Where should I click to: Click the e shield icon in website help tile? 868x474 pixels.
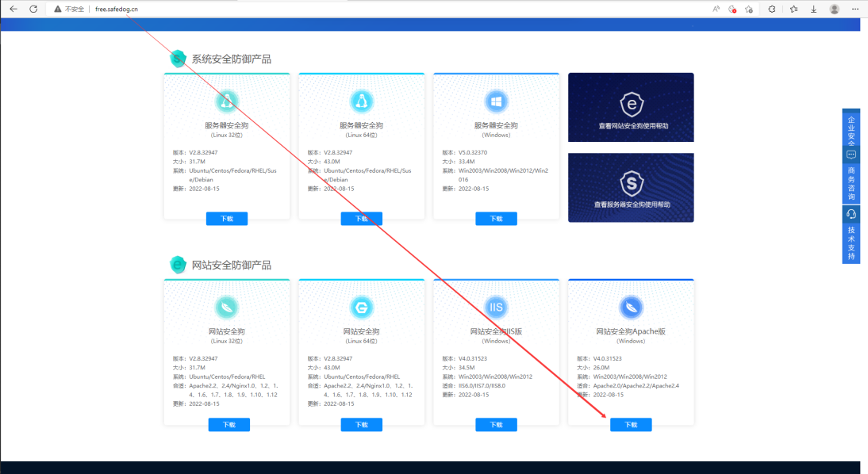click(x=632, y=104)
